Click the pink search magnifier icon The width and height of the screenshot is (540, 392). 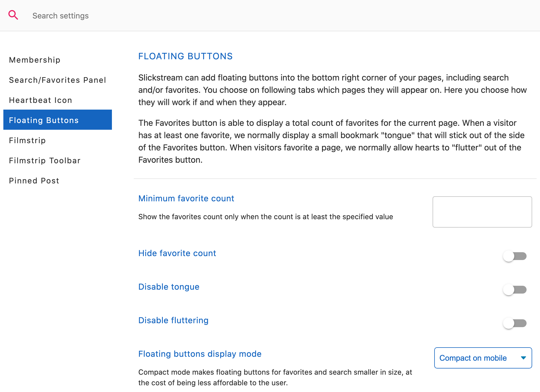(13, 15)
